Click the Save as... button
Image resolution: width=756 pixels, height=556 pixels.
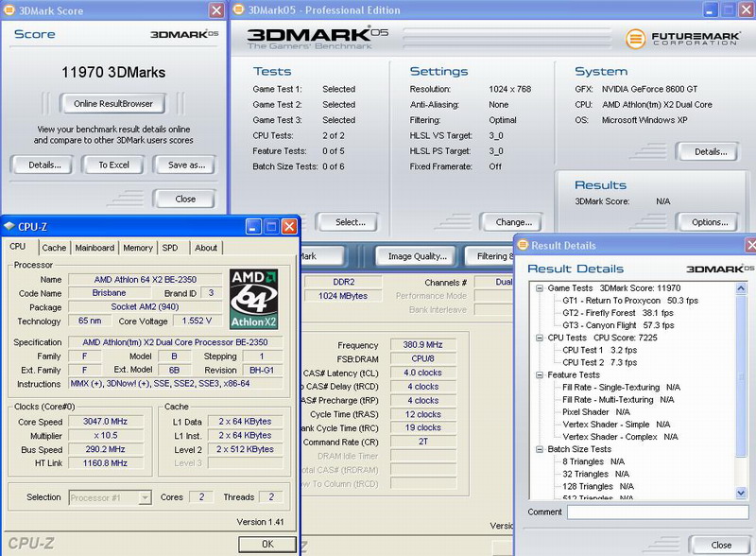pos(184,165)
